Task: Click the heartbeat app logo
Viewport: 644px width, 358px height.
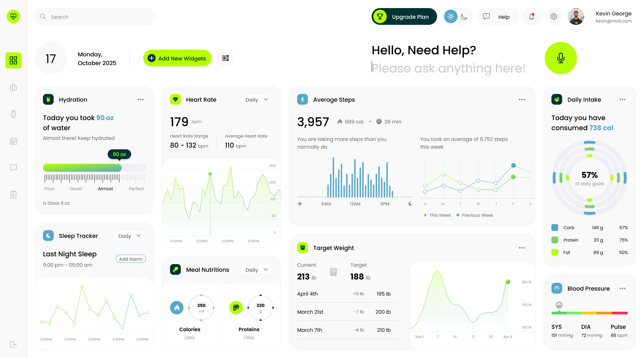Action: click(x=13, y=16)
